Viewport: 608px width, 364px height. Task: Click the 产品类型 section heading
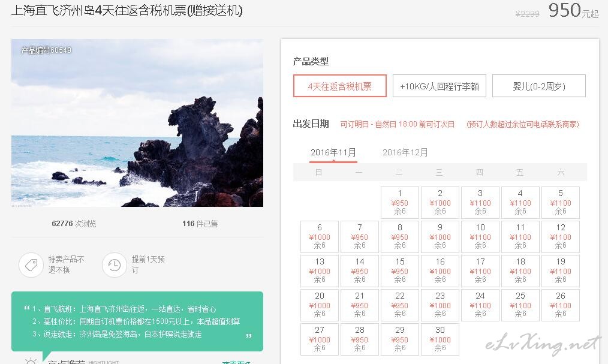pos(311,61)
